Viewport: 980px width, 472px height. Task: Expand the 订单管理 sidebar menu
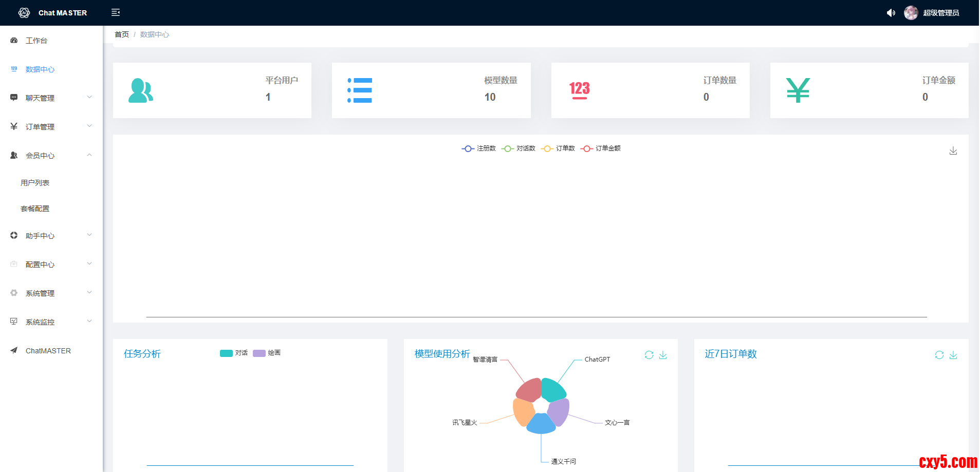click(51, 126)
